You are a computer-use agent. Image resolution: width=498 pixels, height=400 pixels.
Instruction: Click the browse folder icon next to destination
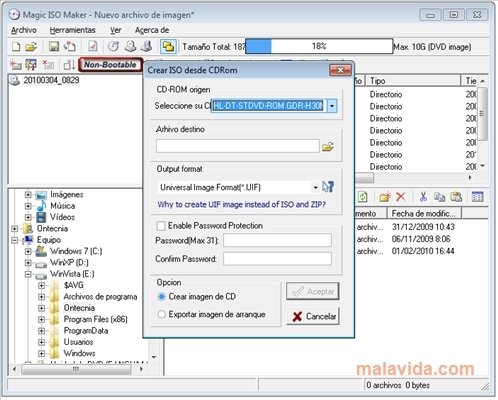coord(328,147)
